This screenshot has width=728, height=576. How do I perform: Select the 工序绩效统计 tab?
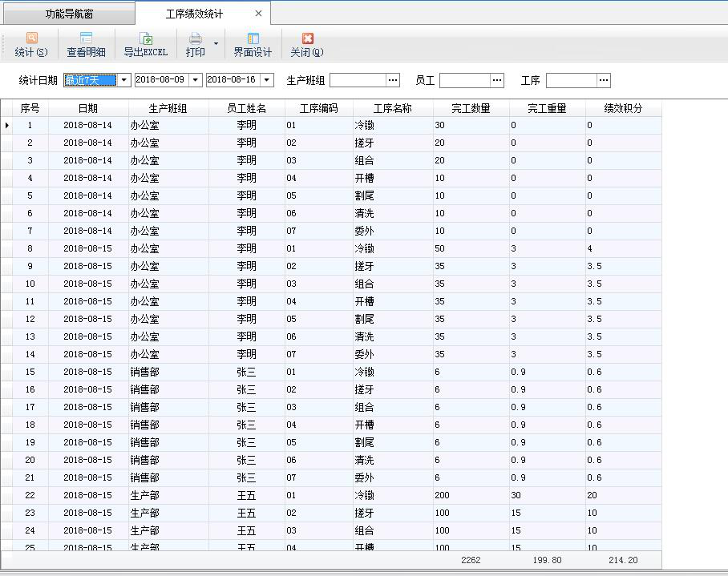coord(194,14)
